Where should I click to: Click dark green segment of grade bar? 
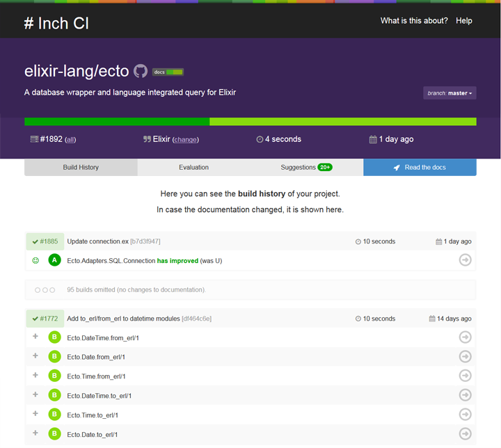[117, 122]
